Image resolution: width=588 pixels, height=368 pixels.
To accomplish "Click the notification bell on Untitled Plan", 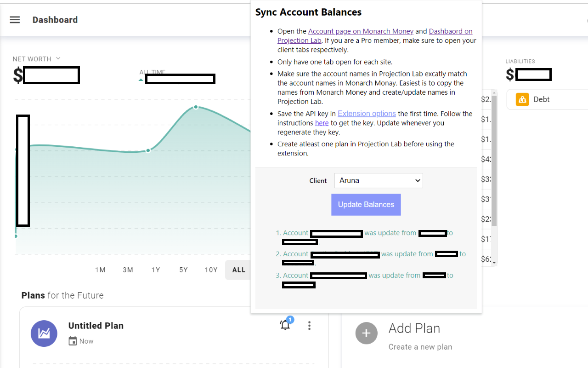I will click(x=285, y=325).
